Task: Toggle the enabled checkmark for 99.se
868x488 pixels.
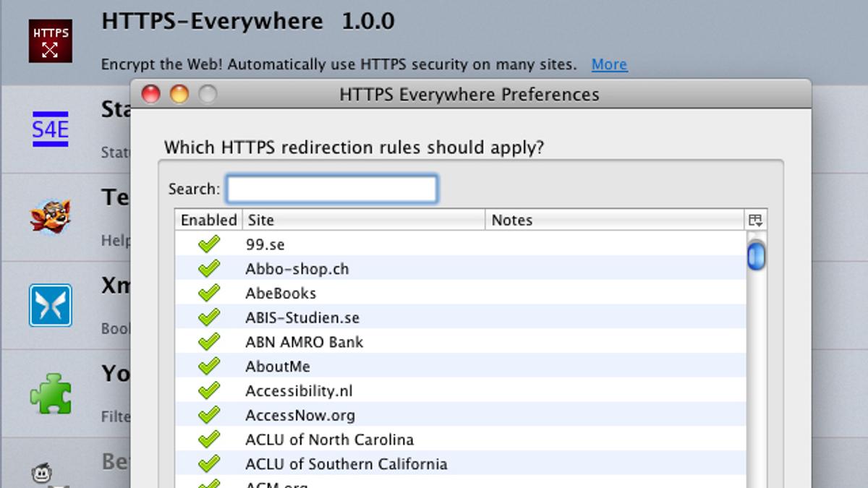Action: coord(208,244)
